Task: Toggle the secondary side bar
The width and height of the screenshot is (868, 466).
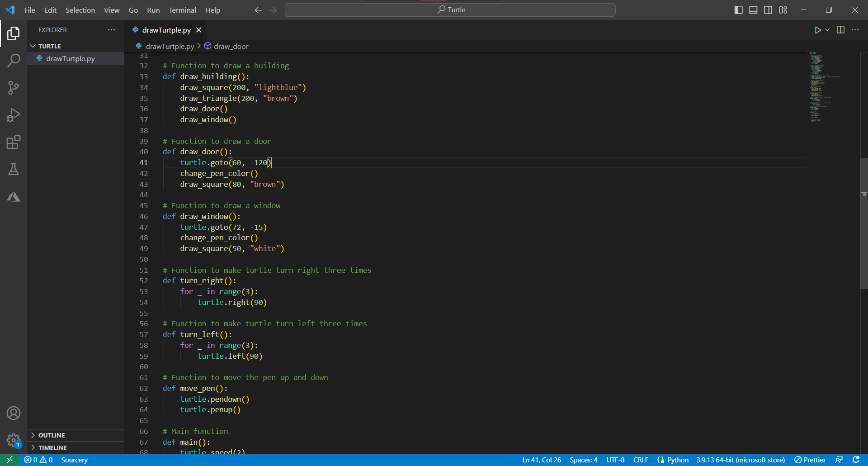Action: pos(768,10)
